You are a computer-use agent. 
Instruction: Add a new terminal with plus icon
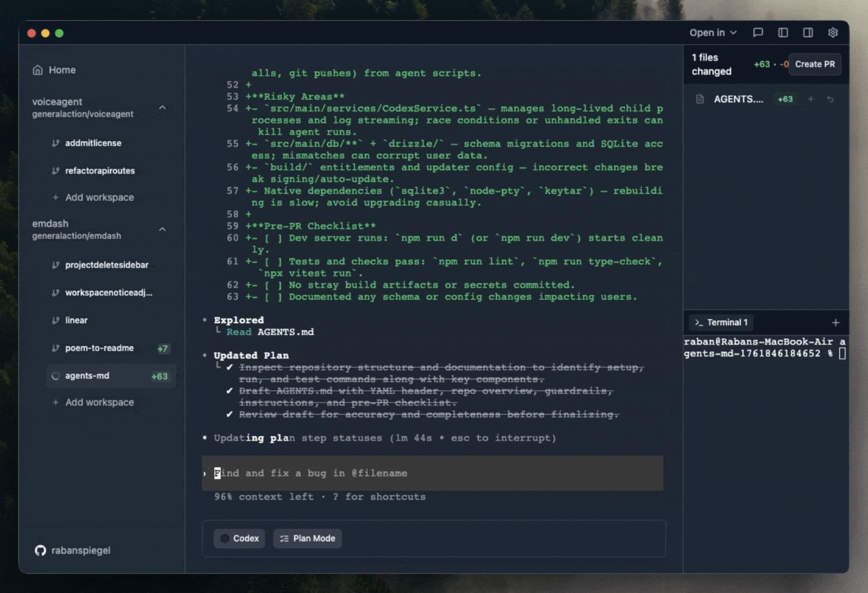click(836, 322)
